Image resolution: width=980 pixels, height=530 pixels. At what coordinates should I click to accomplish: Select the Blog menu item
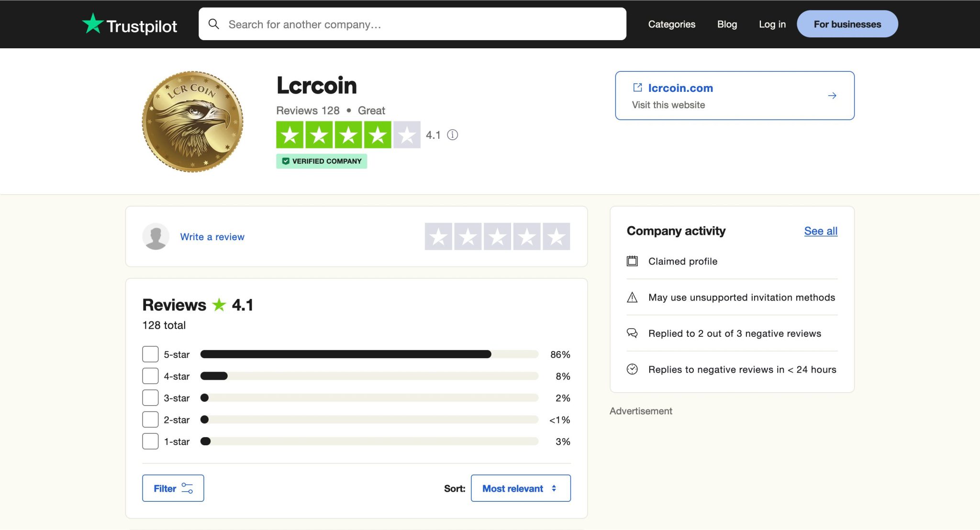(x=727, y=24)
